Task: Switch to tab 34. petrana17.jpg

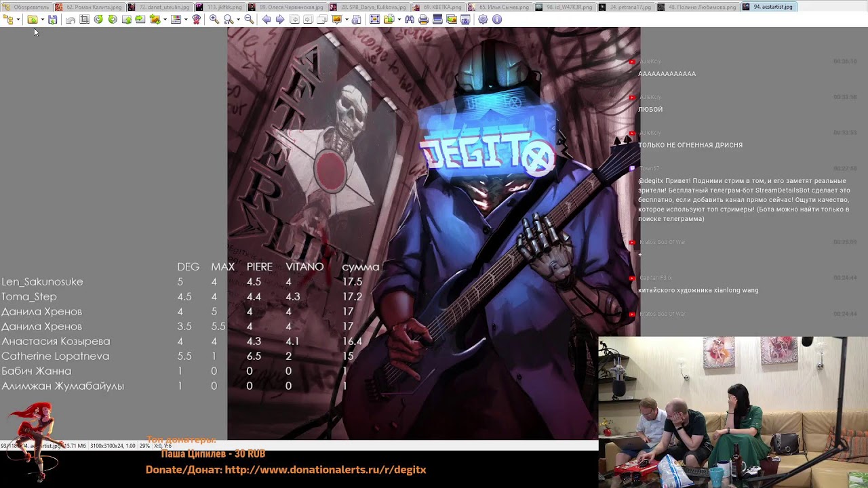Action: 627,7
